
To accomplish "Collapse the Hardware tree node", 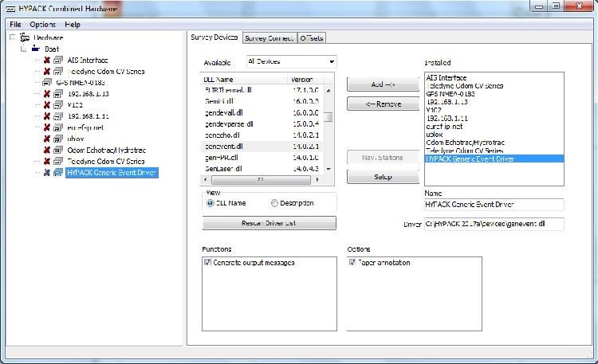I will [x=13, y=37].
